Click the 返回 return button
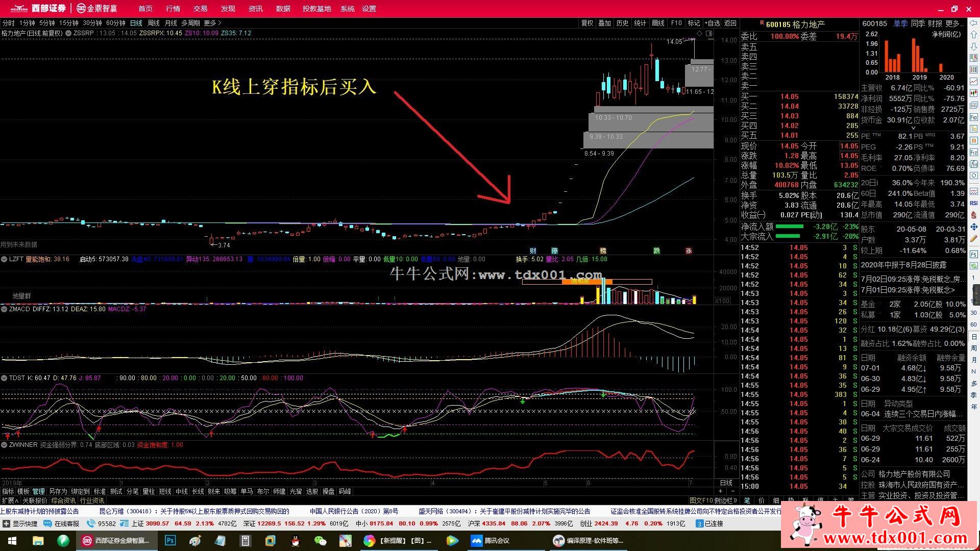Image resolution: width=980 pixels, height=551 pixels. tap(730, 23)
